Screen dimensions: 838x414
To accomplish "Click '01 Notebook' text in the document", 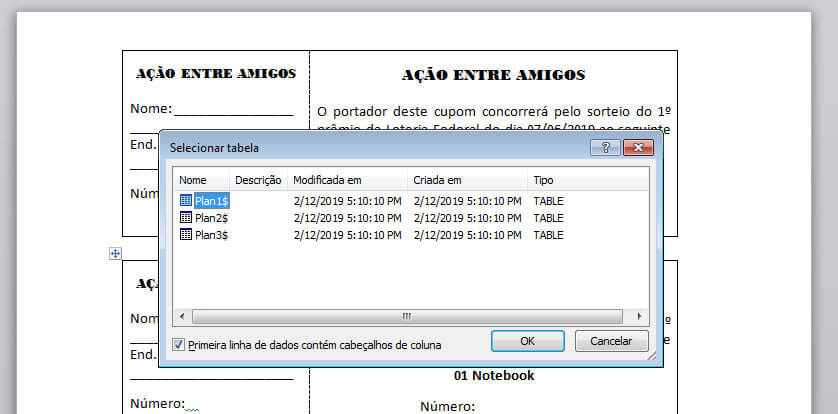I will pyautogui.click(x=494, y=376).
